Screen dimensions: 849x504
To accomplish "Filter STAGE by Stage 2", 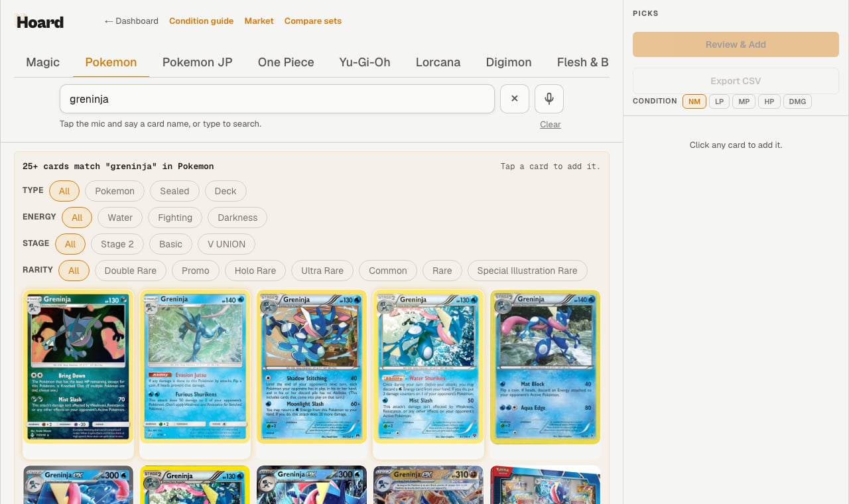I will (x=117, y=244).
